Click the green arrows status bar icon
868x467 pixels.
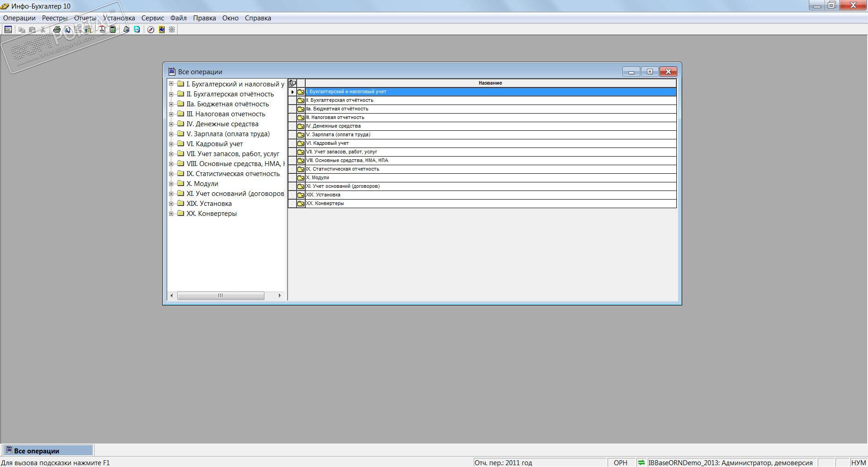click(642, 462)
